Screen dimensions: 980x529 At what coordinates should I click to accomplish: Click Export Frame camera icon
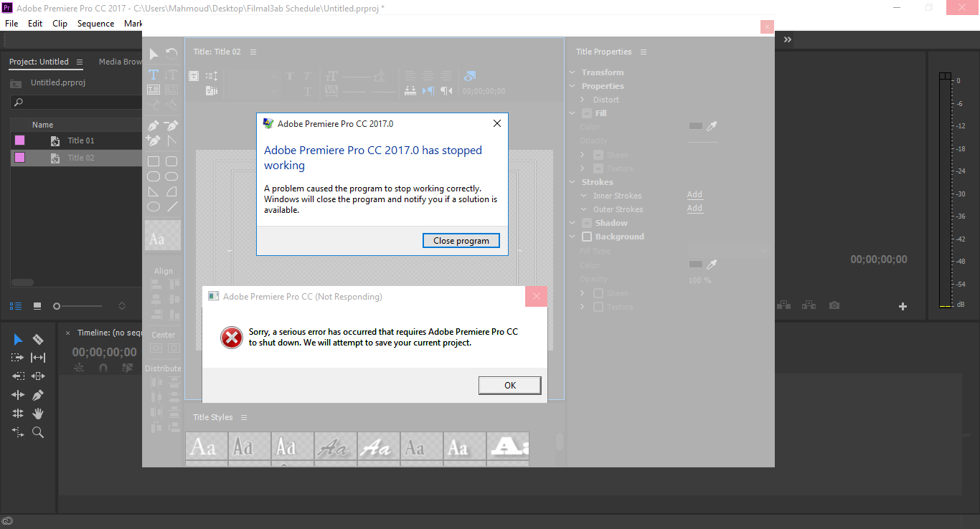834,305
